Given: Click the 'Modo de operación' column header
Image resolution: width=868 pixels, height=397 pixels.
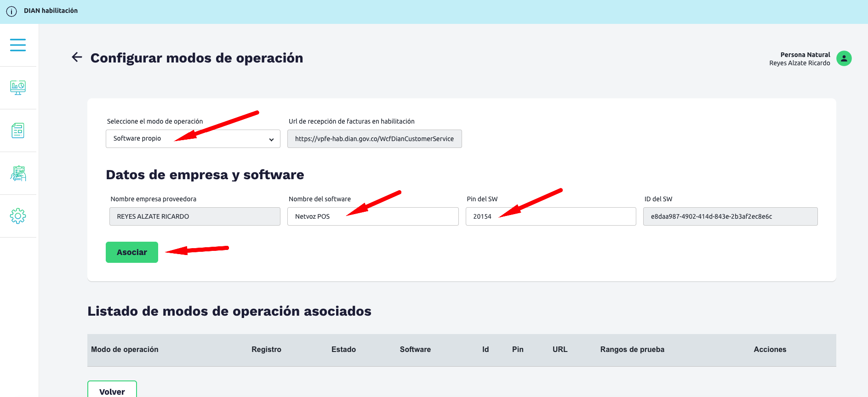Looking at the screenshot, I should 125,350.
